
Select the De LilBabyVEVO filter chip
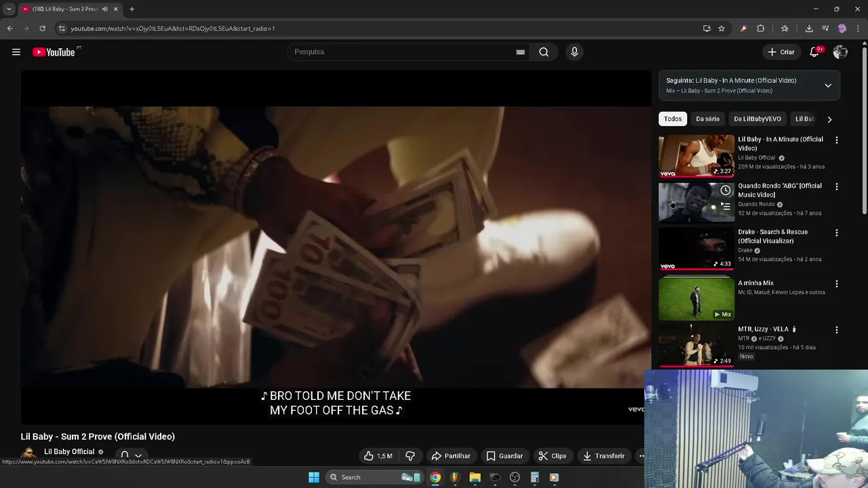point(757,119)
